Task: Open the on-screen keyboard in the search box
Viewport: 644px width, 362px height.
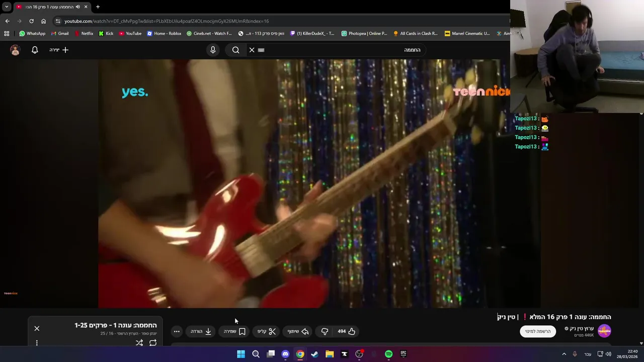Action: coord(261,50)
